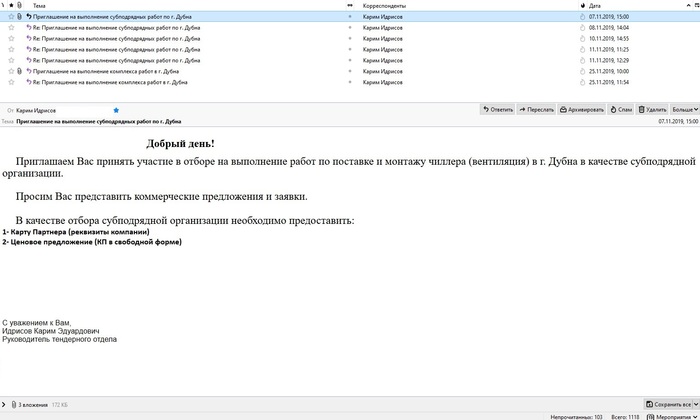Mark 07.11.2019, 15:00 message as junk
Screen dimensions: 700x420
(x=582, y=17)
